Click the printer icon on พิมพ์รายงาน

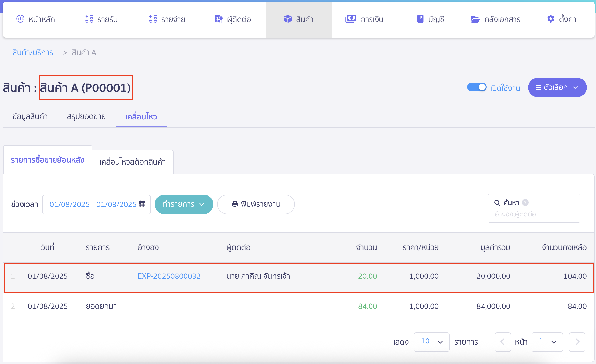coord(235,204)
